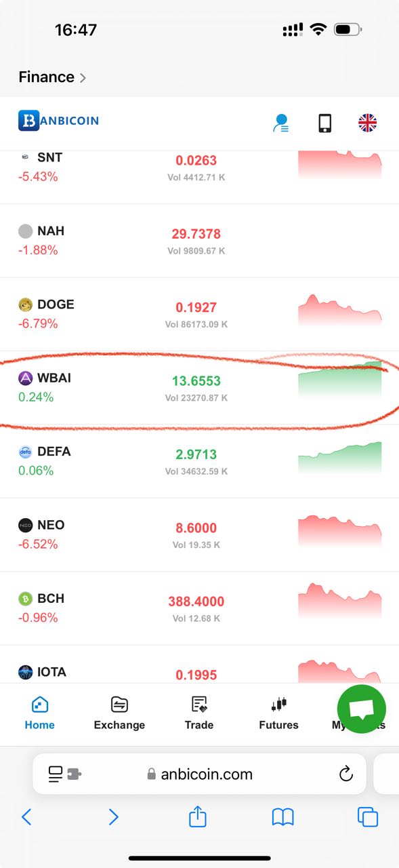Expand the Finance breadcrumb chevron
The image size is (399, 868).
(x=83, y=78)
